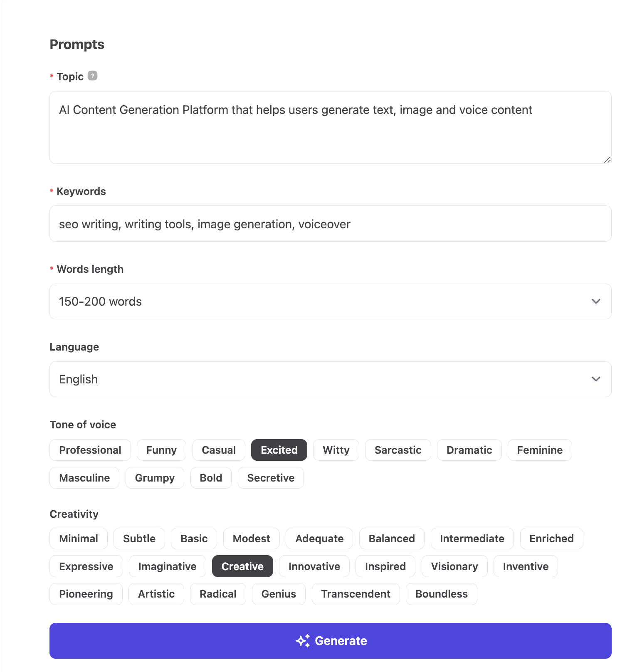Select the Secretive tone chip
The height and width of the screenshot is (672, 642).
(x=271, y=478)
